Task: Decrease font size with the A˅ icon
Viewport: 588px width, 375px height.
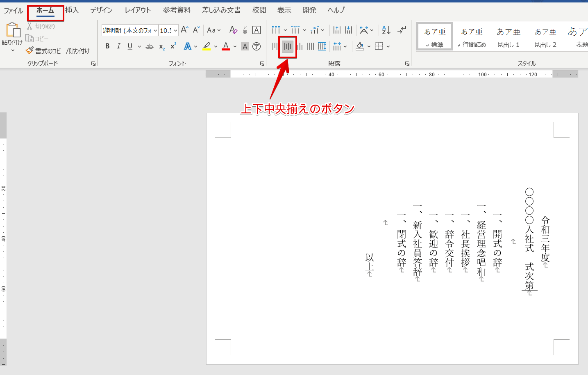Action: [196, 30]
